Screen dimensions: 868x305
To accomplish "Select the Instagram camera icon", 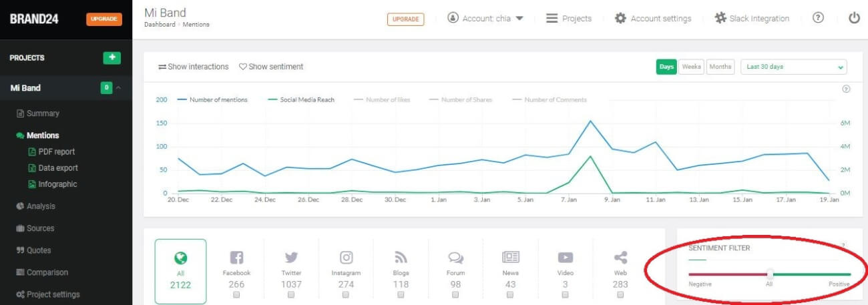I will [x=346, y=258].
